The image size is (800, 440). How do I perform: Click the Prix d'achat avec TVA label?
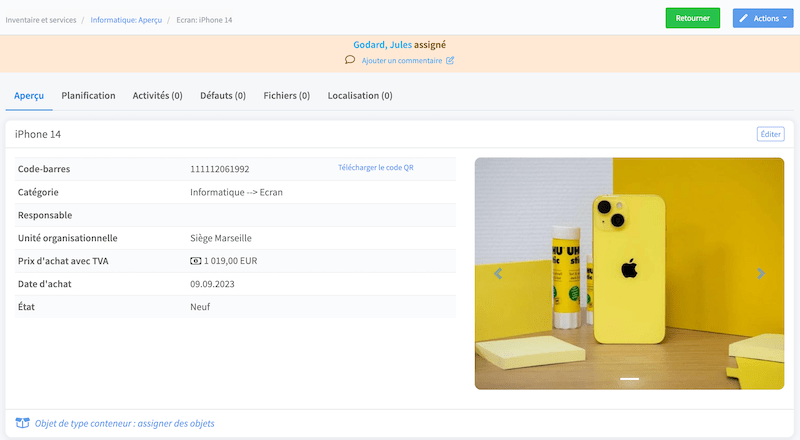tap(63, 261)
